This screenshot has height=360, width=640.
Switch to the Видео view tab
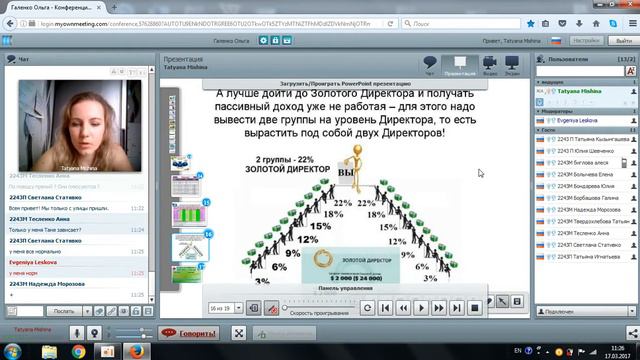[x=490, y=65]
